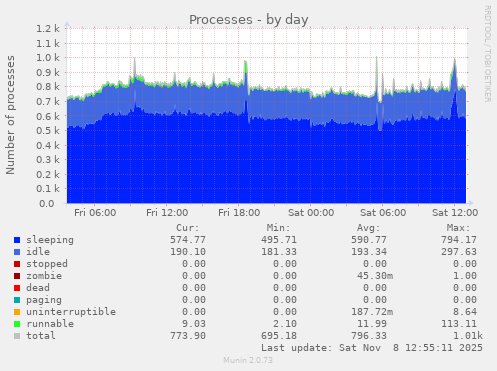The height and width of the screenshot is (371, 497).
Task: Click total current value 773.90
Action: coord(188,336)
